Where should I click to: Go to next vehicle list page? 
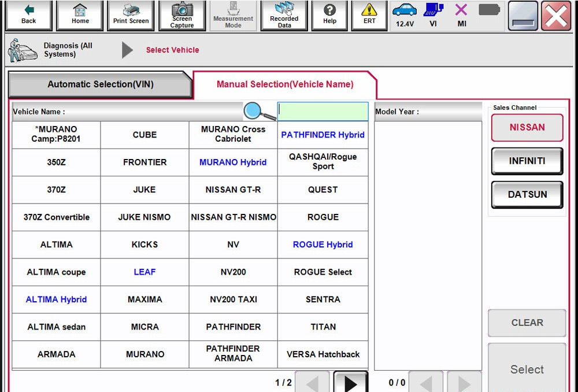pyautogui.click(x=351, y=382)
